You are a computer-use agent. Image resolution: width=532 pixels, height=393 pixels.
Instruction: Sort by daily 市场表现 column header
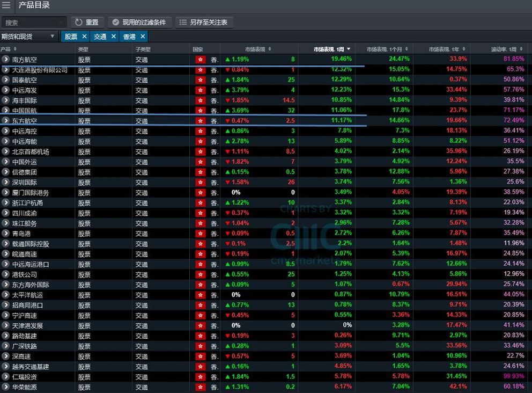[x=258, y=49]
